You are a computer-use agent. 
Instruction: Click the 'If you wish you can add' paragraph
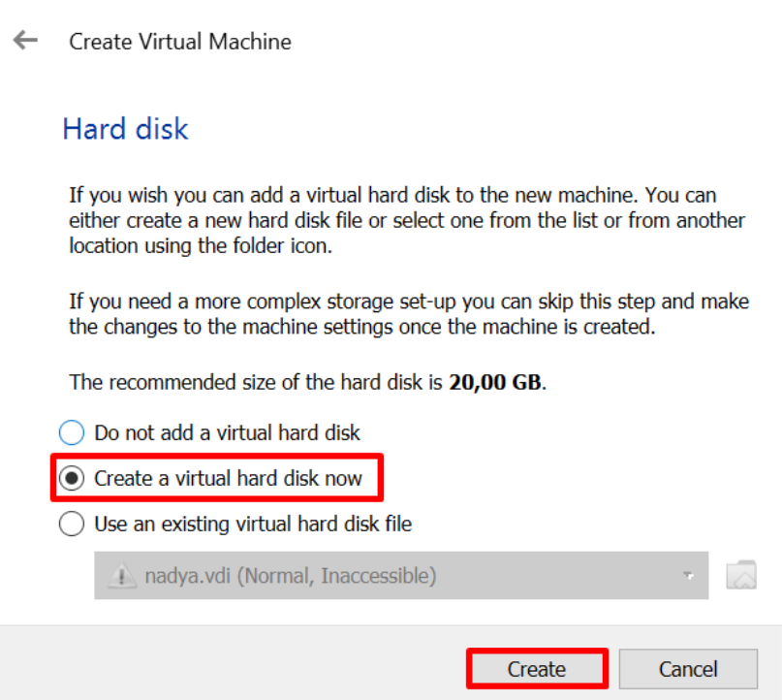[x=407, y=221]
